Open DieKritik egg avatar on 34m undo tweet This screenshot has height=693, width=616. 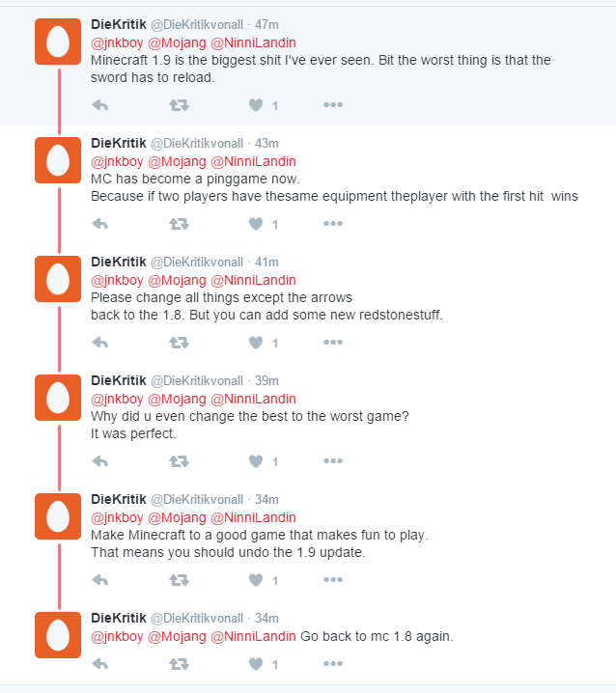(x=58, y=516)
